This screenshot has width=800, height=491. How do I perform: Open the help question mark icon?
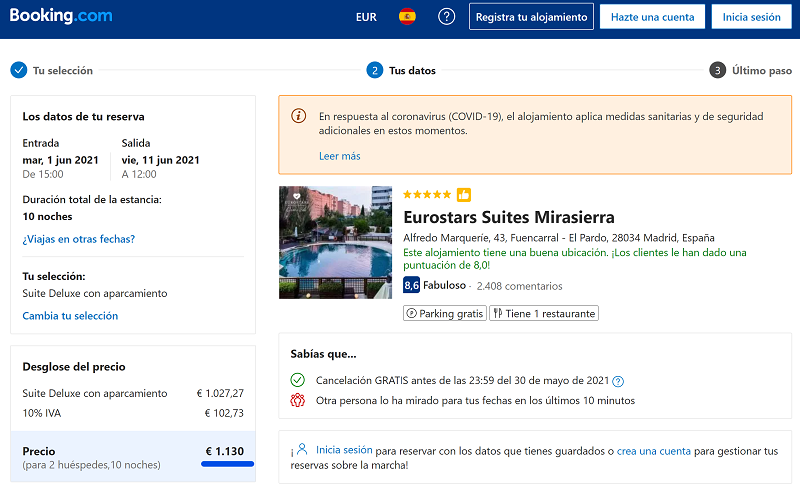click(446, 17)
